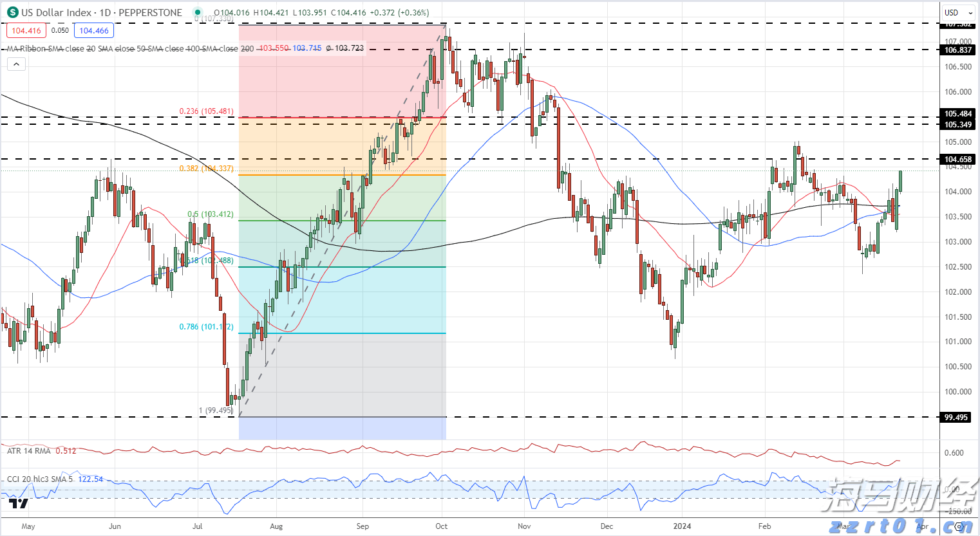Click the 106.837 price axis label
This screenshot has width=980, height=536.
coord(957,50)
